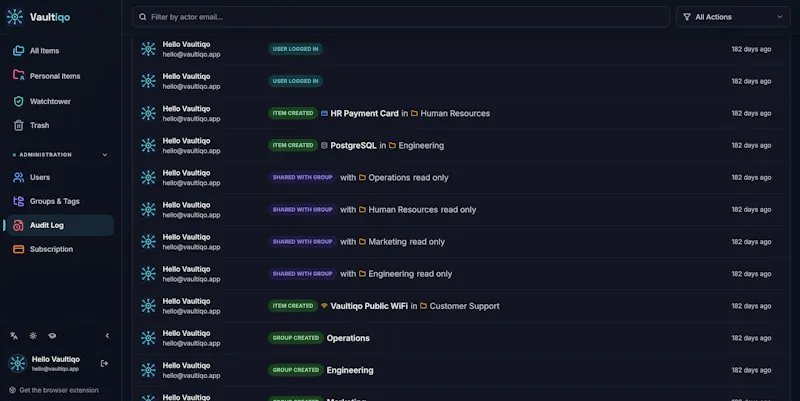The width and height of the screenshot is (800, 401).
Task: Select Audit Log in sidebar
Action: tap(60, 225)
